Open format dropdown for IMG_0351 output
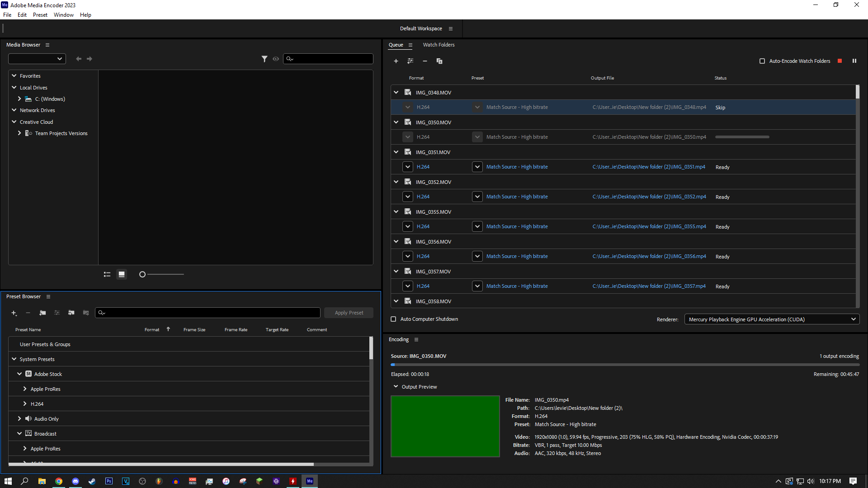This screenshot has height=488, width=868. (x=408, y=167)
